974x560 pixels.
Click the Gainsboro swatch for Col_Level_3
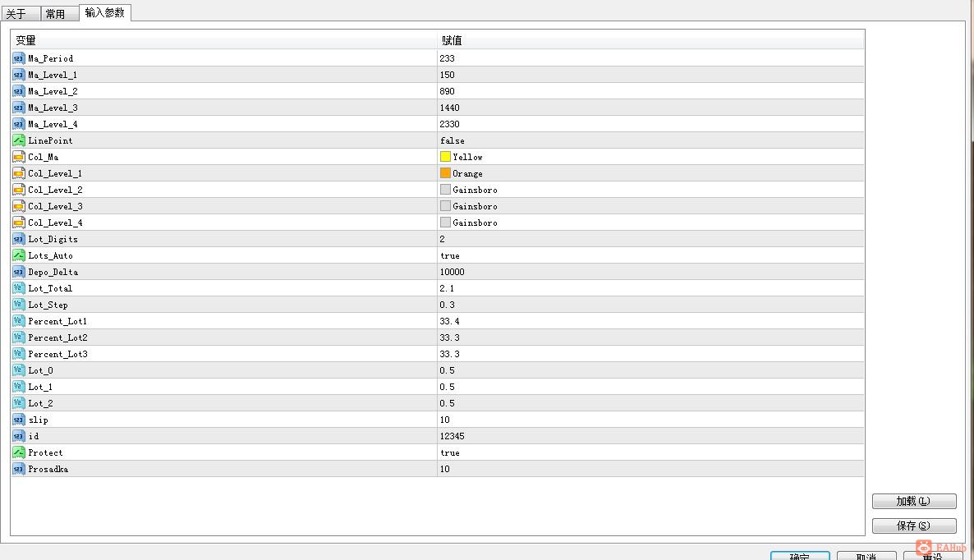click(x=445, y=205)
